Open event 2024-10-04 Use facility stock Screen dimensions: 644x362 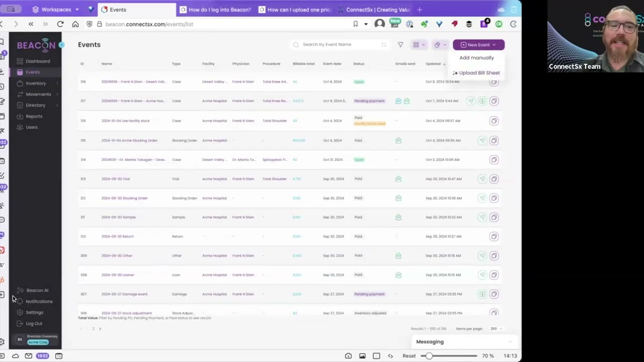point(125,121)
